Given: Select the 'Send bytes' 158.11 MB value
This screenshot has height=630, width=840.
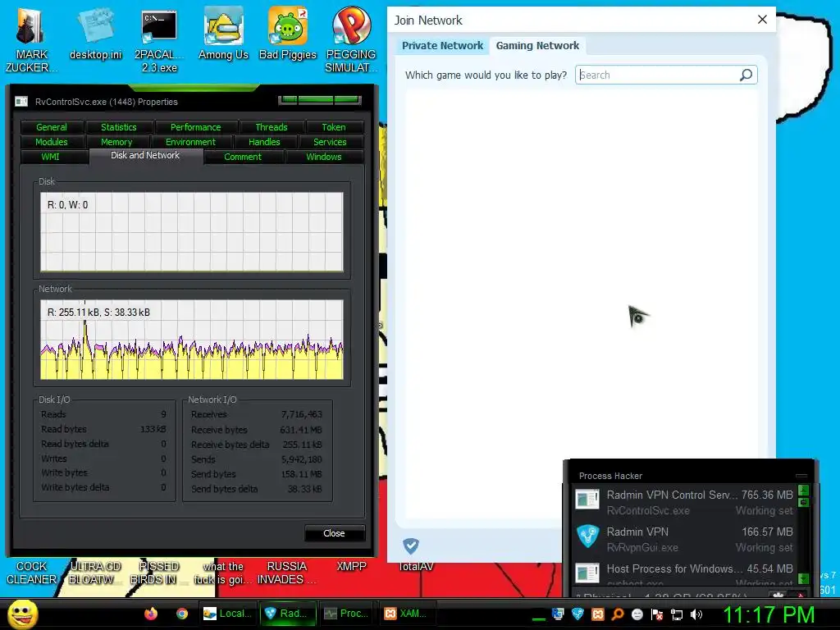Looking at the screenshot, I should [302, 474].
